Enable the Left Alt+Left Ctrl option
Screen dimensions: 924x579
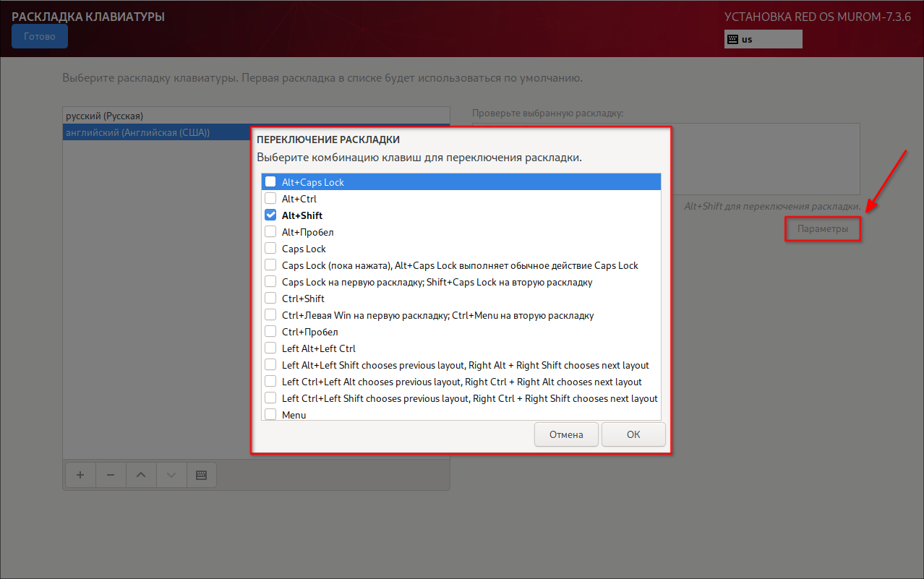click(x=270, y=348)
